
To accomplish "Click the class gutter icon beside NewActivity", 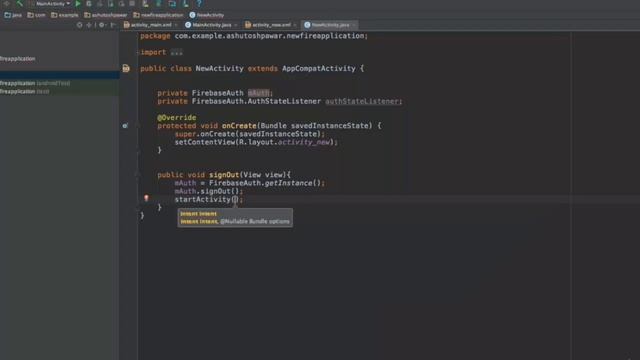I will (126, 69).
